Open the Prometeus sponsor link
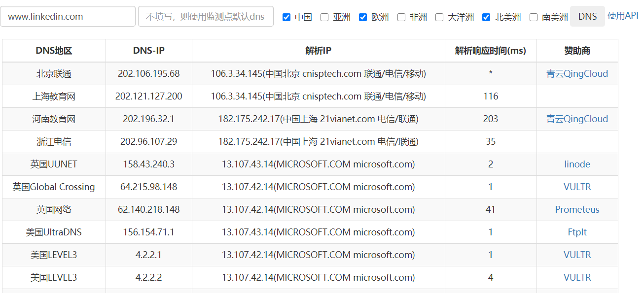The width and height of the screenshot is (644, 293). tap(577, 210)
